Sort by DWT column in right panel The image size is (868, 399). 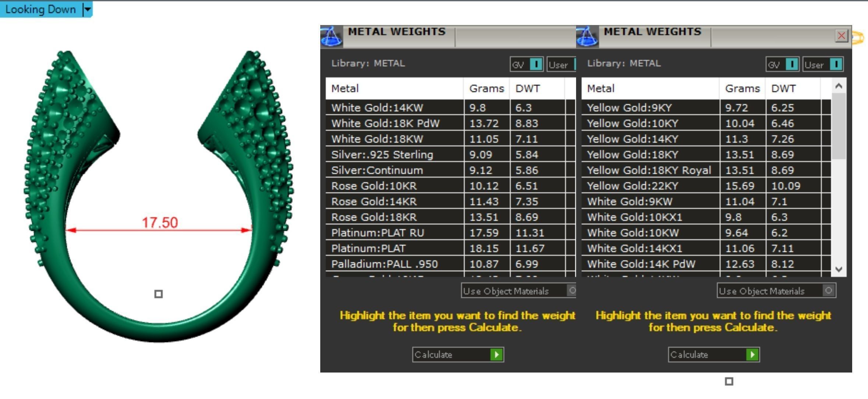pyautogui.click(x=793, y=88)
